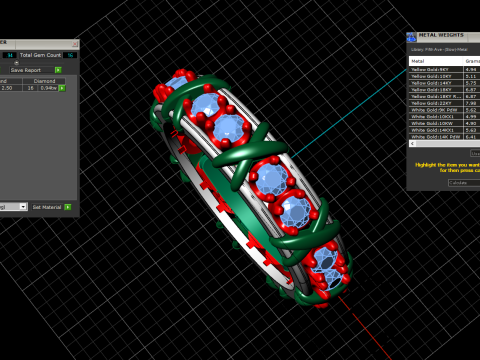Run the Save Report green arrow

tap(58, 70)
